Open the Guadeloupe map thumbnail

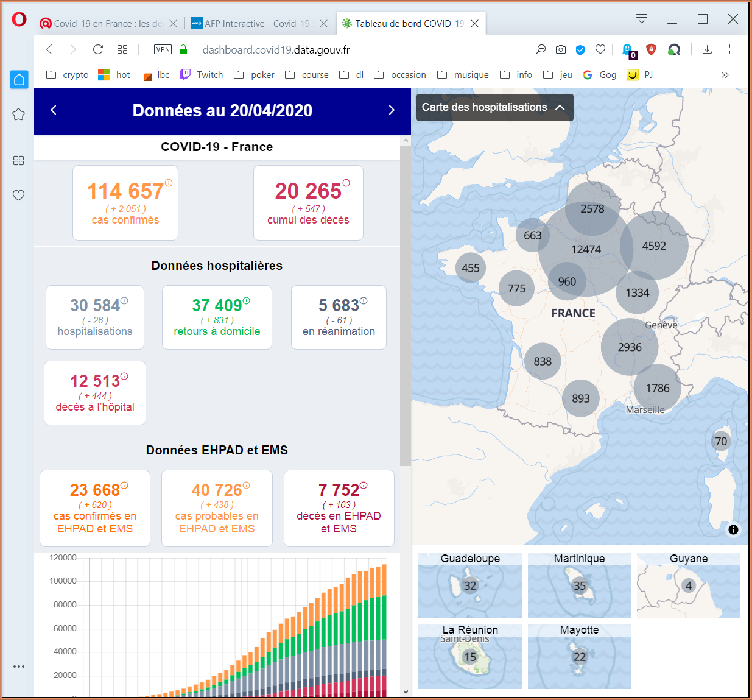470,585
